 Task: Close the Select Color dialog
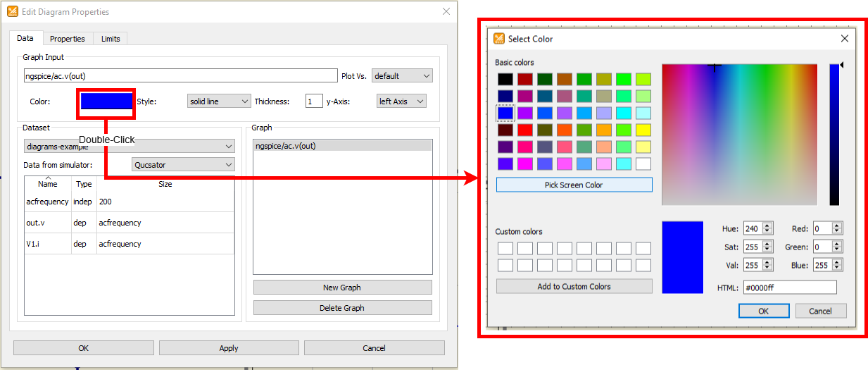(845, 39)
